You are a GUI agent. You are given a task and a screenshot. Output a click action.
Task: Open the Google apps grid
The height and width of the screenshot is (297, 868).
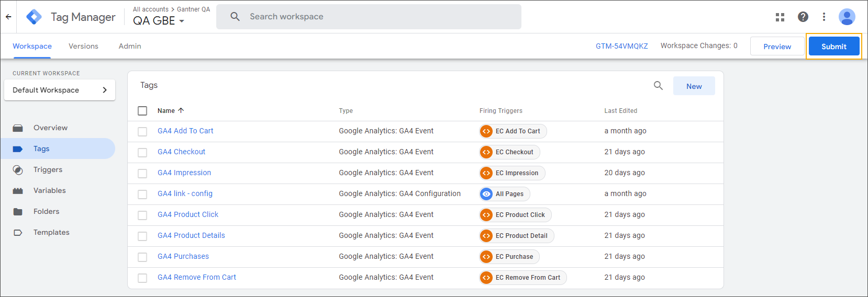pyautogui.click(x=780, y=17)
